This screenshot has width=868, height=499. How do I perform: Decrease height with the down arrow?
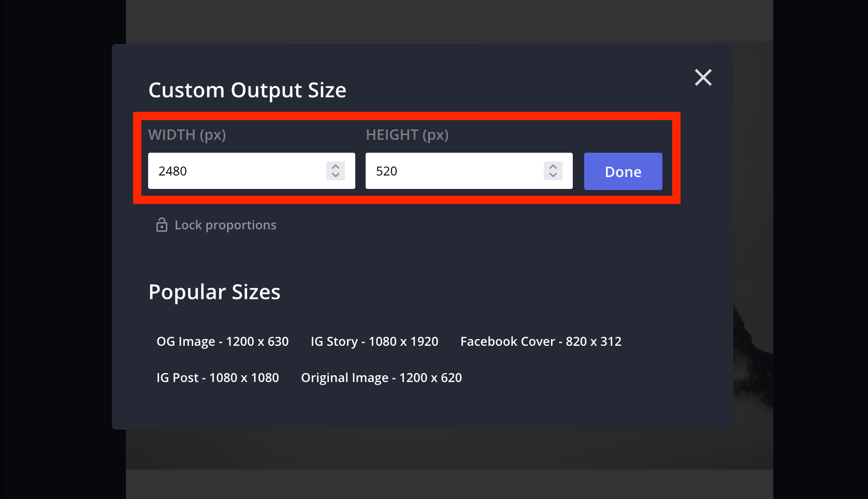click(553, 175)
